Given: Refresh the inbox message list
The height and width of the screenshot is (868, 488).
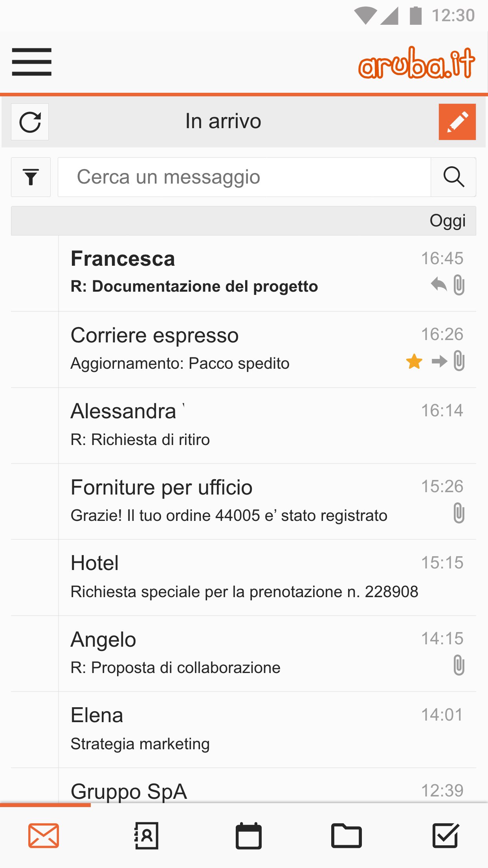Looking at the screenshot, I should tap(30, 122).
